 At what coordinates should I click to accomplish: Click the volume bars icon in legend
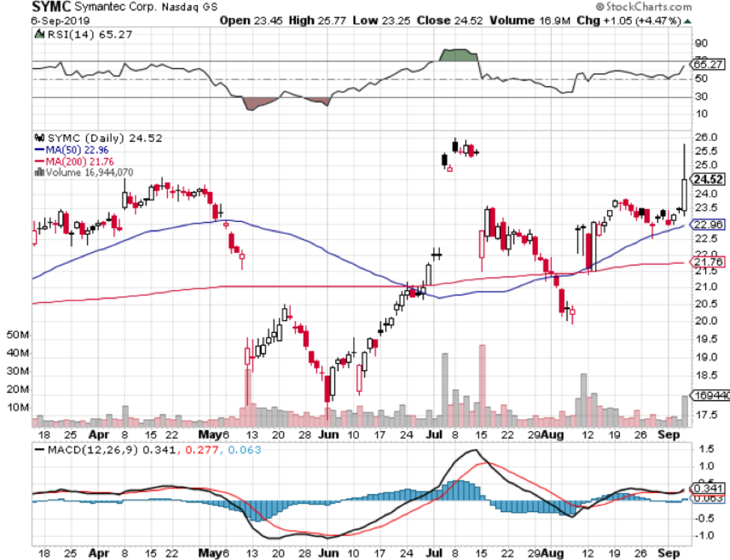pyautogui.click(x=38, y=172)
